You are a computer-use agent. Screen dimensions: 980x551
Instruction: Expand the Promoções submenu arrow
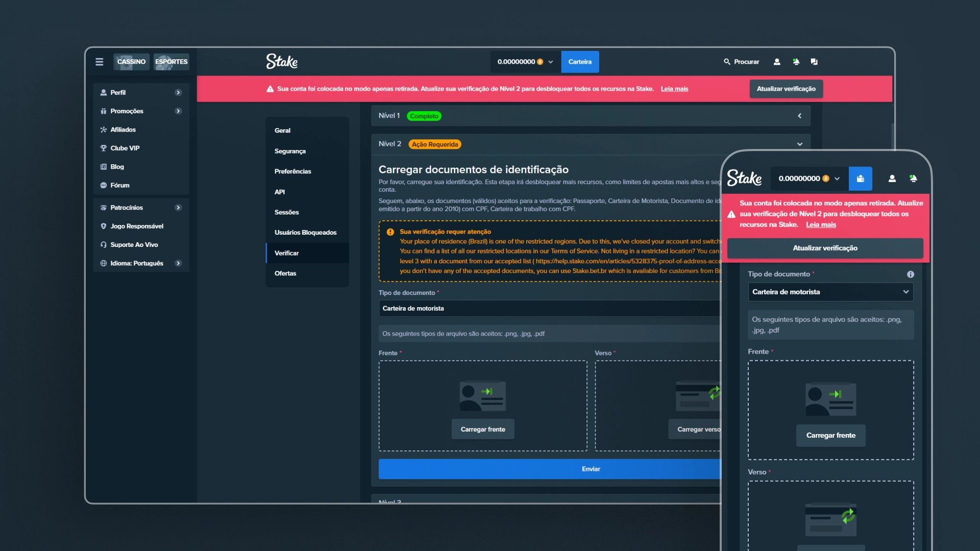coord(178,111)
